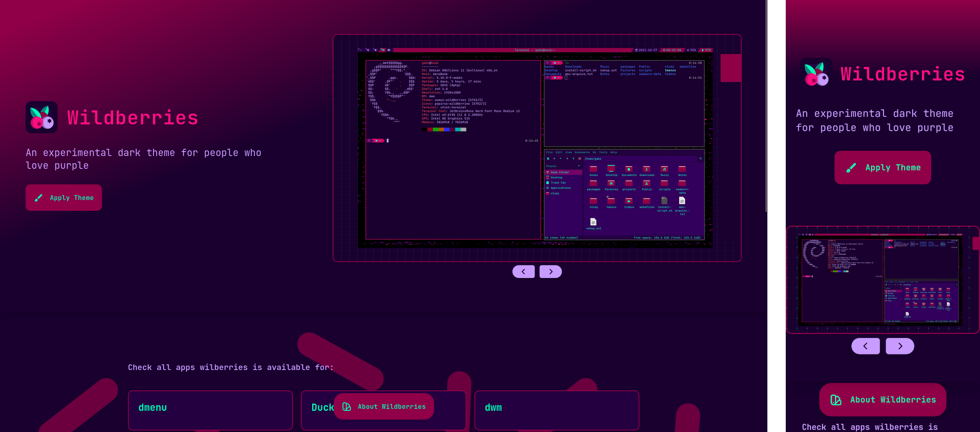Click the small screenshot thumbnail in the narrow layout
Image resolution: width=980 pixels, height=432 pixels.
882,280
